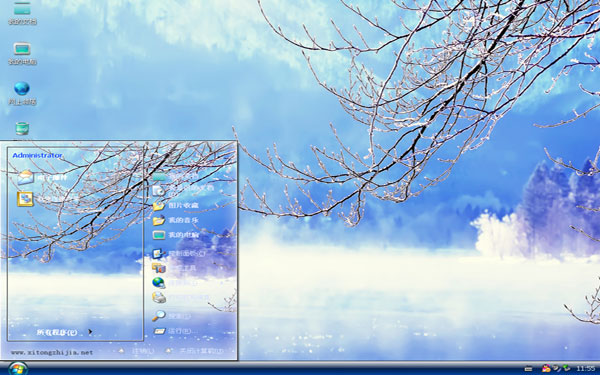Click the Search magnifier entry
The image size is (600, 375).
(x=171, y=316)
